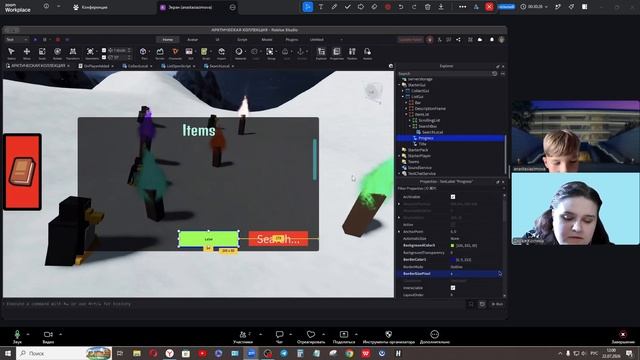Click Zoom share screen button
The height and width of the screenshot is (360, 640).
[344, 337]
